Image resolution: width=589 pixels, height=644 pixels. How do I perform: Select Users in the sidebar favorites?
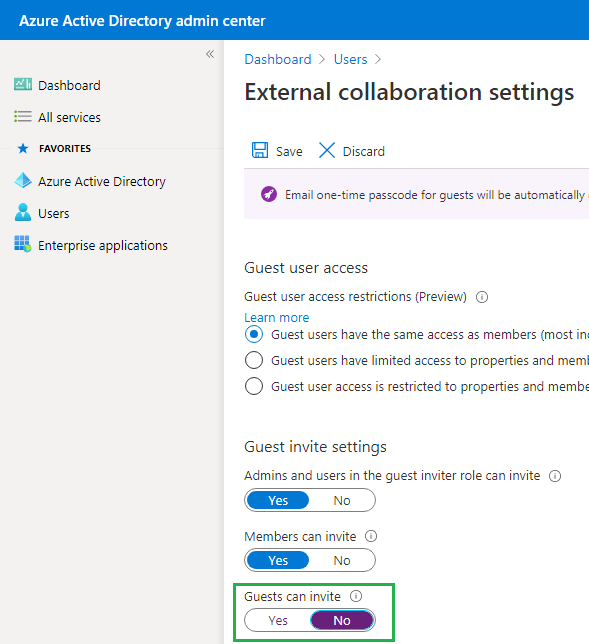click(x=54, y=214)
